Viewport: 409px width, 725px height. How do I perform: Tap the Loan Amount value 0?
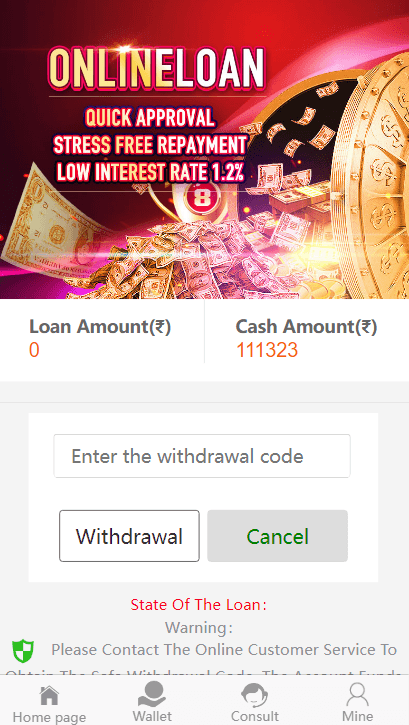tap(34, 350)
